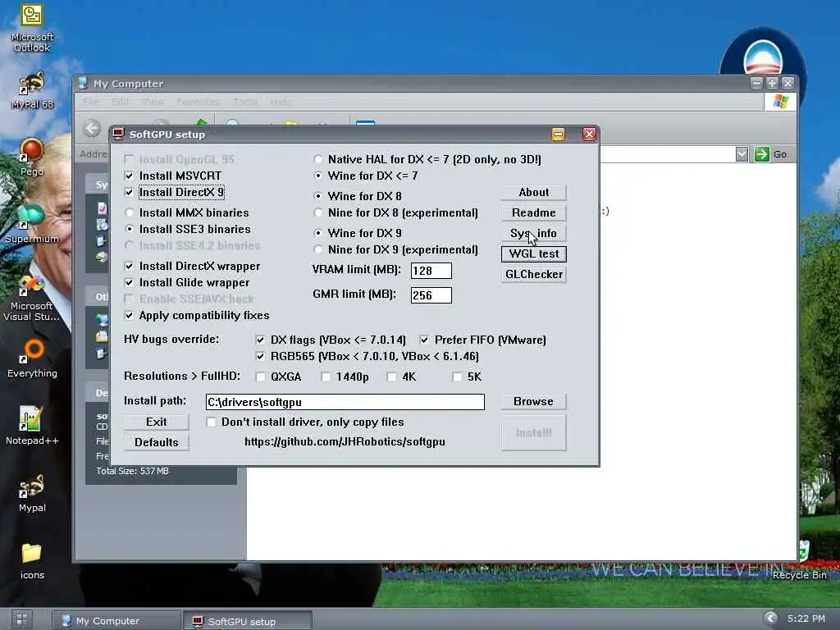Click Back arrow in My Computer window
This screenshot has width=840, height=630.
click(92, 128)
